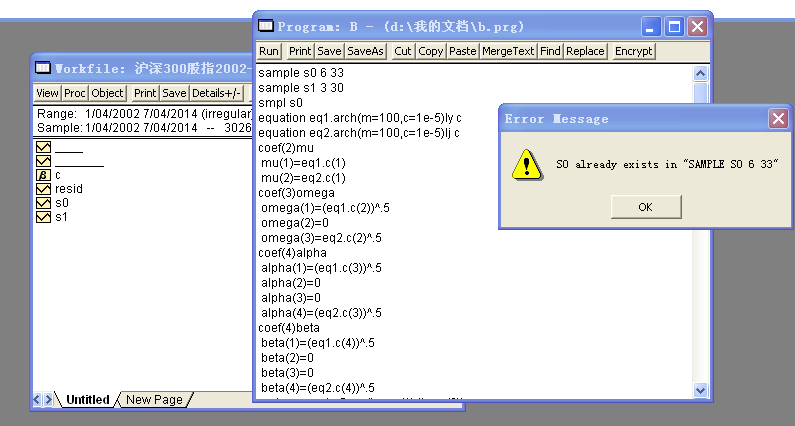Click s0 object name in workfile
The width and height of the screenshot is (795, 426).
[x=62, y=203]
